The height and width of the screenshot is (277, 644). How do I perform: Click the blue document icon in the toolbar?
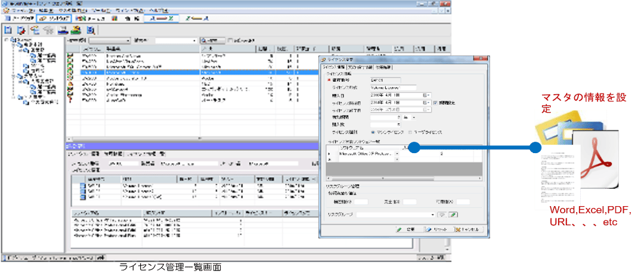tap(7, 30)
